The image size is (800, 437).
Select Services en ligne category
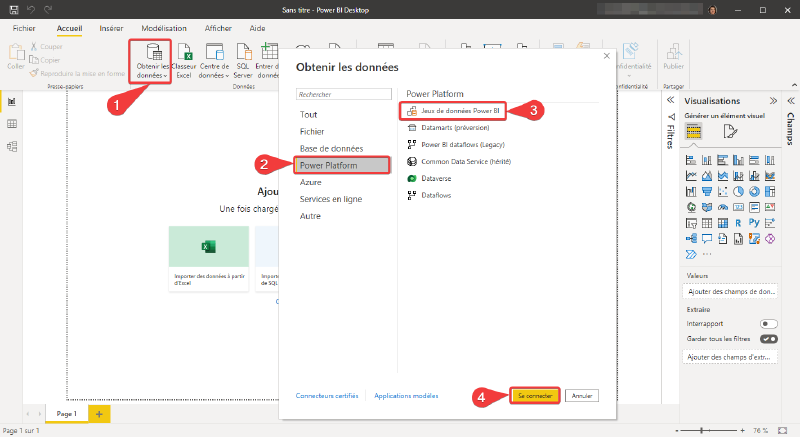331,199
